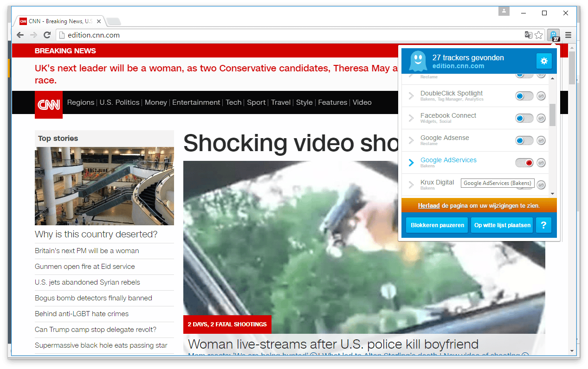
Task: Click the tracker list scroll down arrow
Action: 552,194
